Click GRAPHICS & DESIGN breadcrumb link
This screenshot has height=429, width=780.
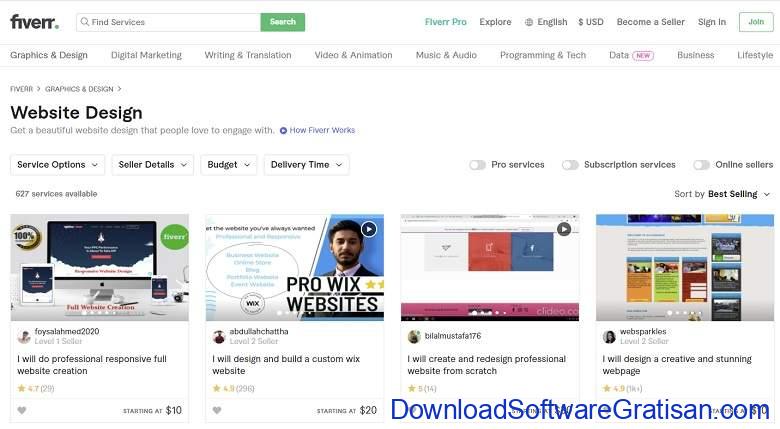(x=79, y=89)
